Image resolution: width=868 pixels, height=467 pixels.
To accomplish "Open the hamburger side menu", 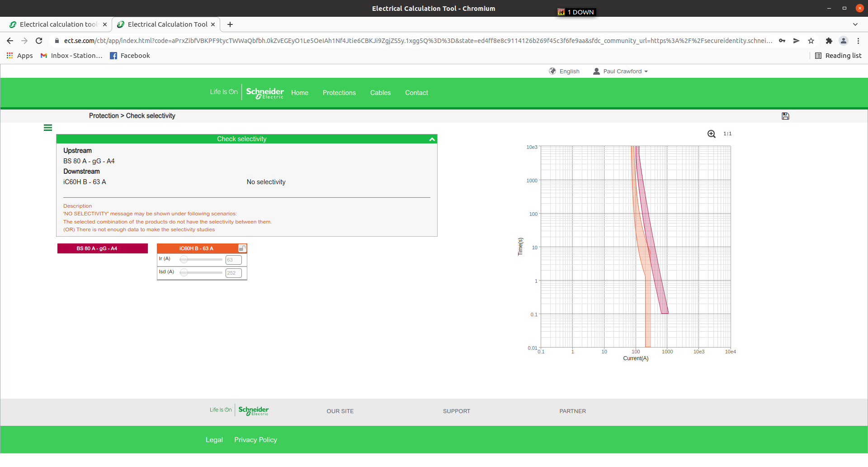I will (x=48, y=128).
